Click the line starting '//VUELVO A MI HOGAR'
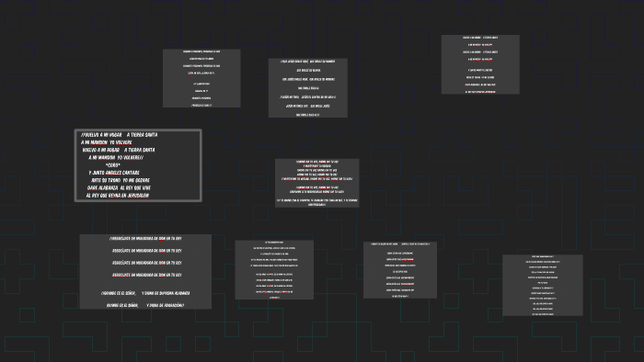The width and height of the screenshot is (644, 362). 119,135
